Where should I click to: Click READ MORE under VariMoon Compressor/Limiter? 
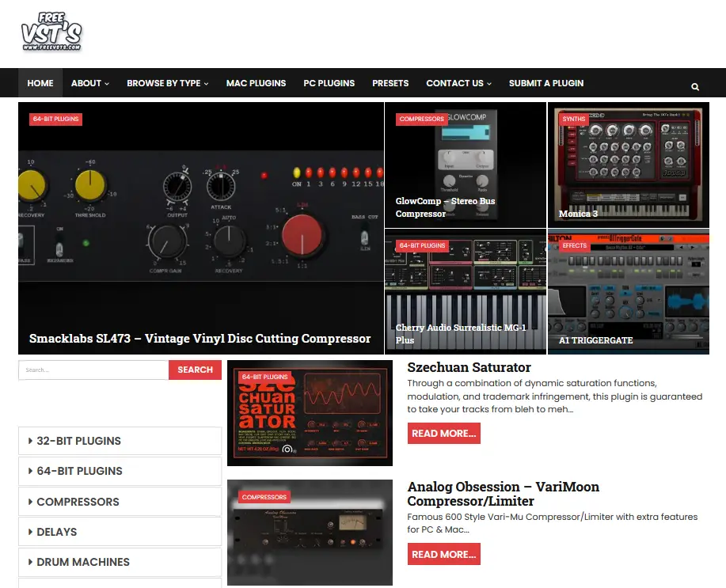pos(444,554)
